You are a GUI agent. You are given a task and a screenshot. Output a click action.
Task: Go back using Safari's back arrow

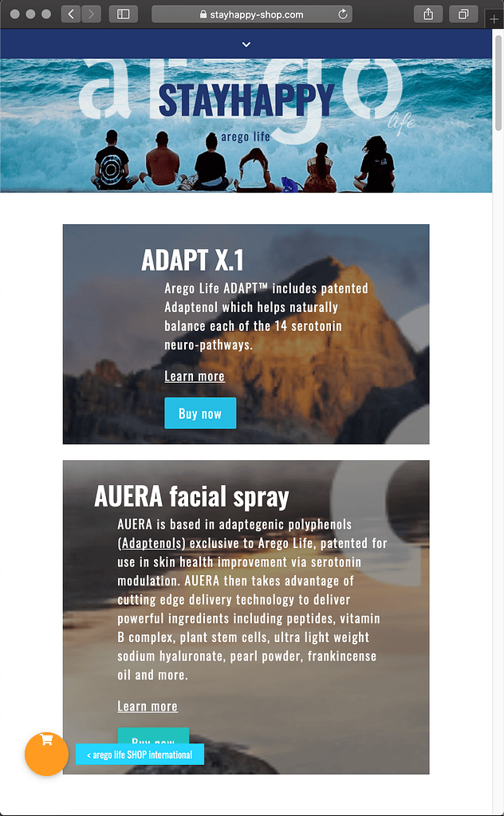tap(71, 14)
